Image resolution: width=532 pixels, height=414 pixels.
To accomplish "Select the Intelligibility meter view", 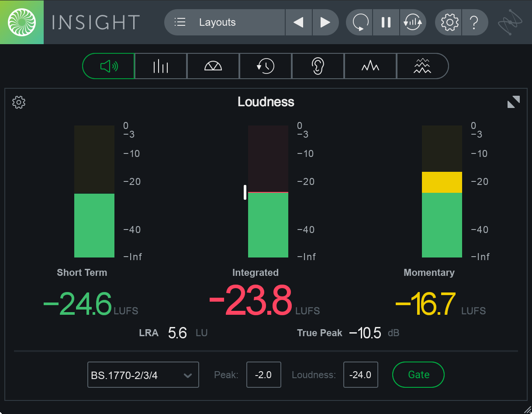I will (318, 66).
